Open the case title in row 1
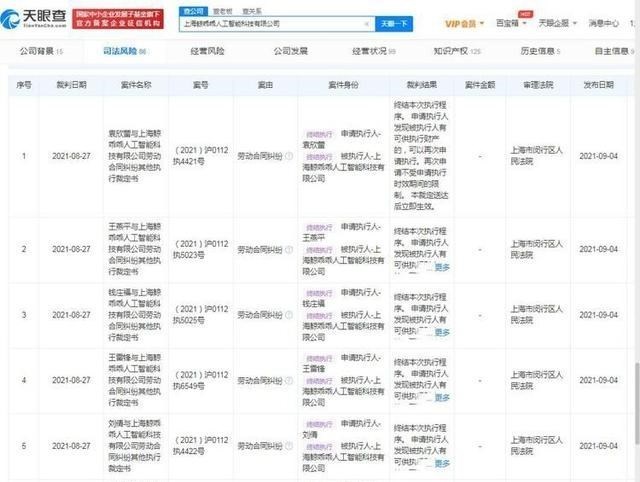Viewport: 640px width, 482px height. point(135,156)
